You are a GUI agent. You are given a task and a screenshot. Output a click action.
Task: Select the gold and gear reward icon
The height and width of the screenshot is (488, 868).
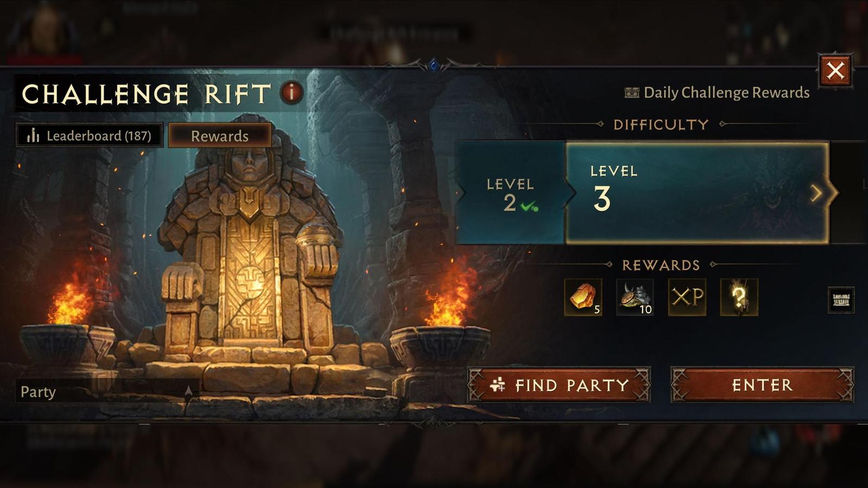(x=635, y=297)
